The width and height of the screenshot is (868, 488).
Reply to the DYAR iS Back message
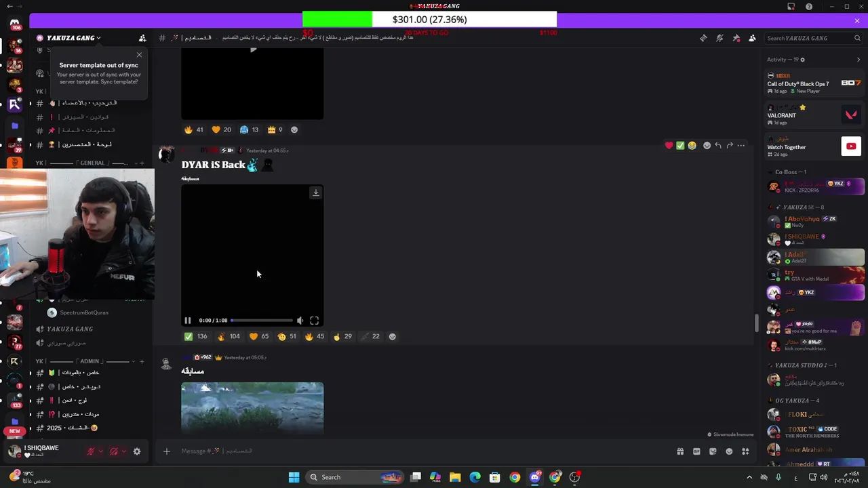pos(718,145)
